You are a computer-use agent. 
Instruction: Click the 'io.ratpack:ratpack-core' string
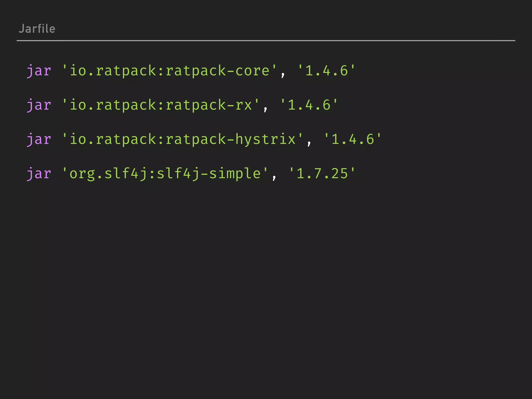click(x=170, y=71)
